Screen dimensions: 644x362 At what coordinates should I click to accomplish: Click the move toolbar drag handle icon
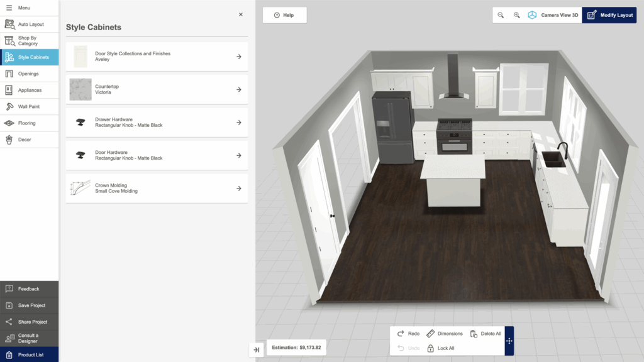tap(509, 341)
